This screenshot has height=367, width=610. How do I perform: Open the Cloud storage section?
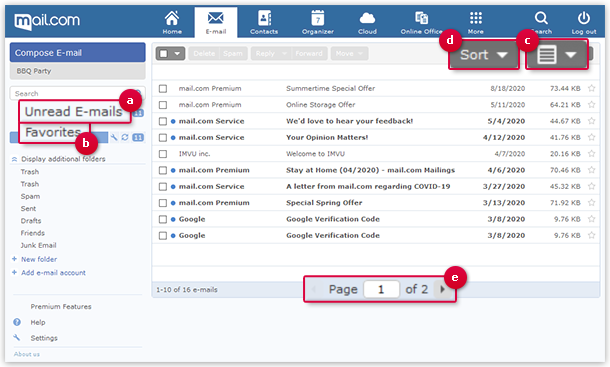click(x=367, y=23)
